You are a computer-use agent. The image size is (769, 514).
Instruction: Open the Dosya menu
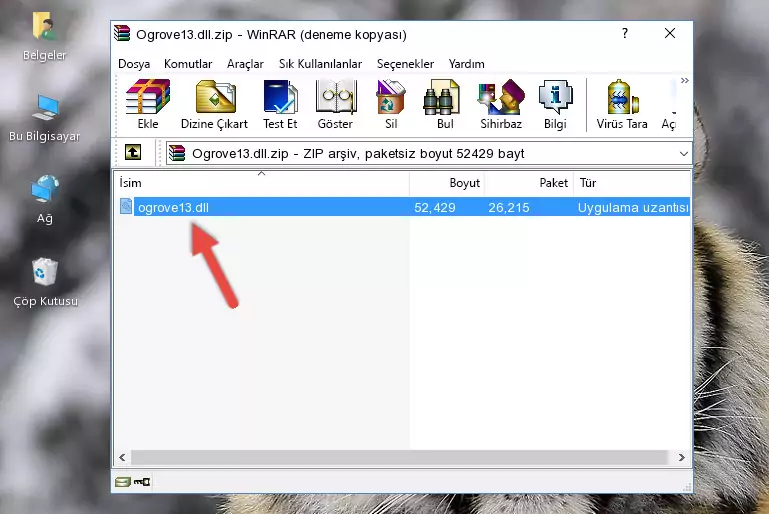pos(134,64)
